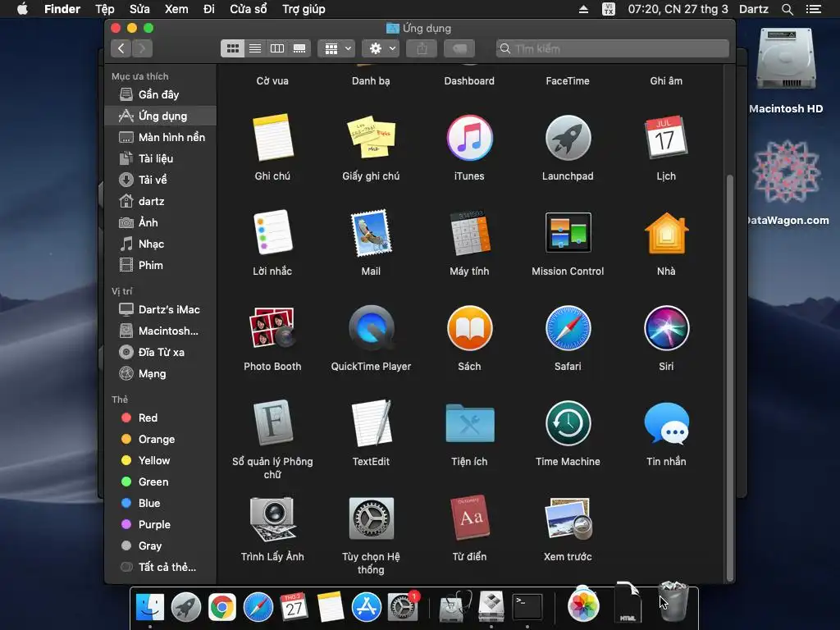
Task: Switch to list view
Action: pos(255,48)
